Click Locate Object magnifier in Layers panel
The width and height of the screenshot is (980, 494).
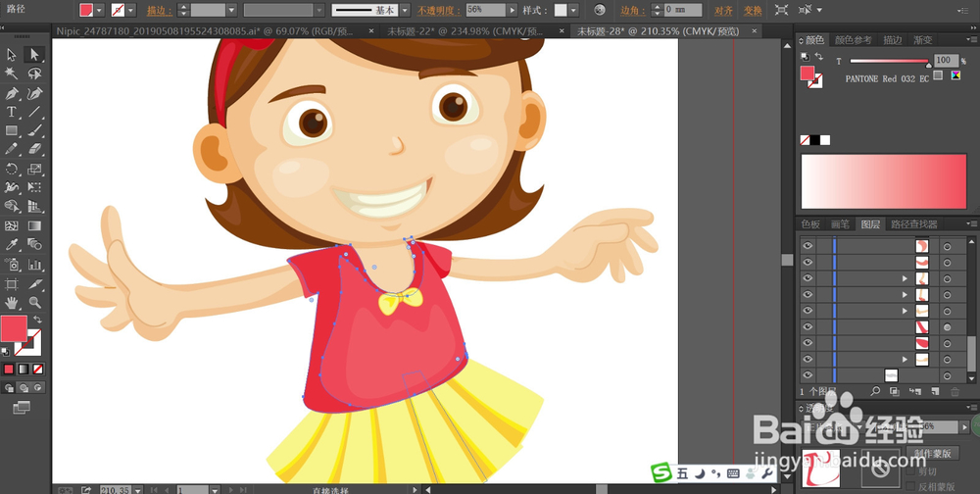[x=875, y=391]
